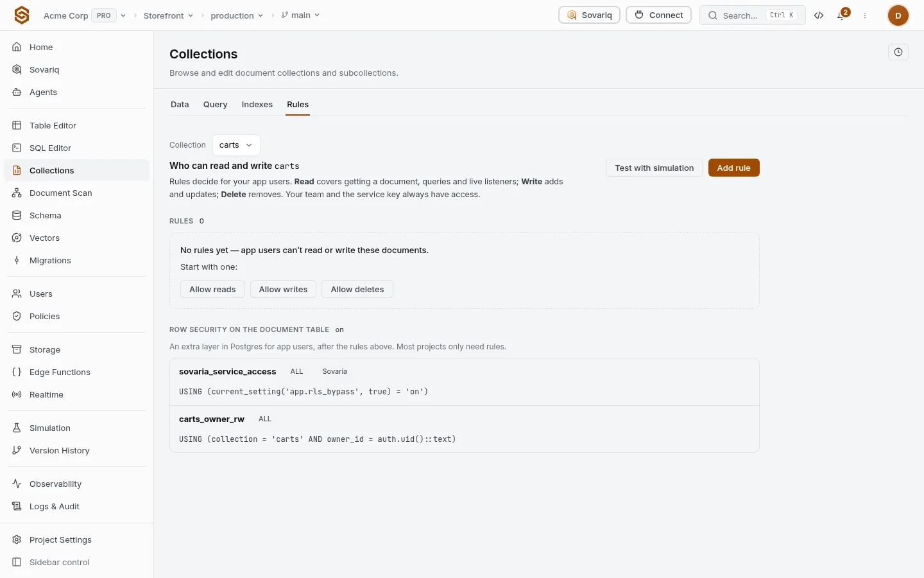Click the Add rule button
Image resolution: width=924 pixels, height=578 pixels.
[734, 168]
